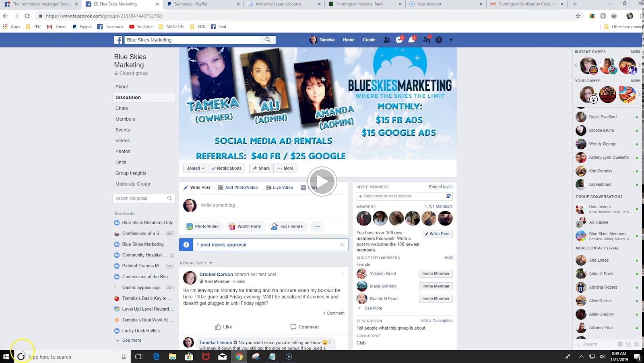
Task: Click the Photo/Video button in composer
Action: [203, 226]
